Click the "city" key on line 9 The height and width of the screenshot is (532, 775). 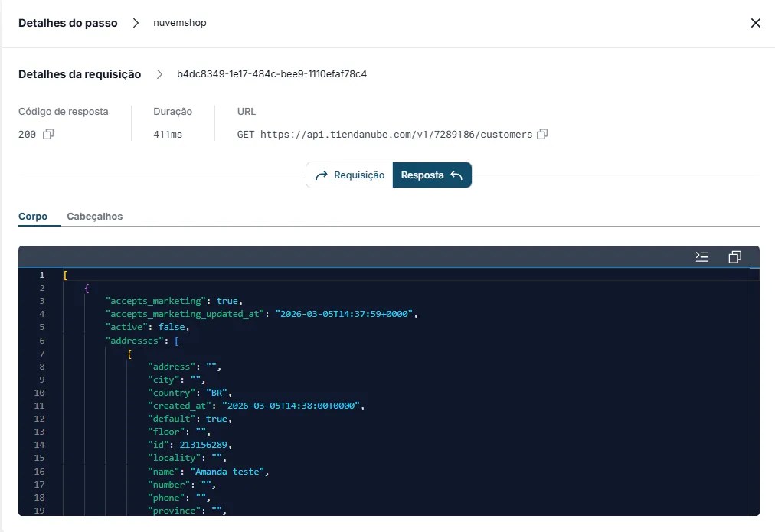pyautogui.click(x=164, y=380)
